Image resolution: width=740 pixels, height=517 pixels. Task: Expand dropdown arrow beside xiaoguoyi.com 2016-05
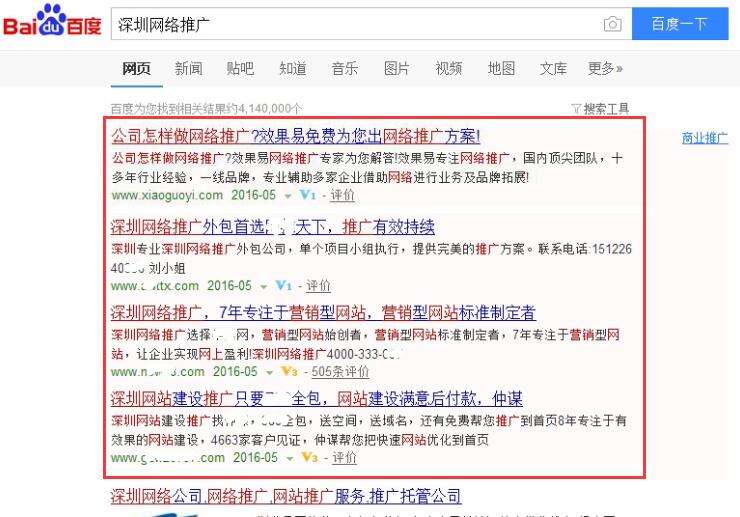[x=287, y=196]
